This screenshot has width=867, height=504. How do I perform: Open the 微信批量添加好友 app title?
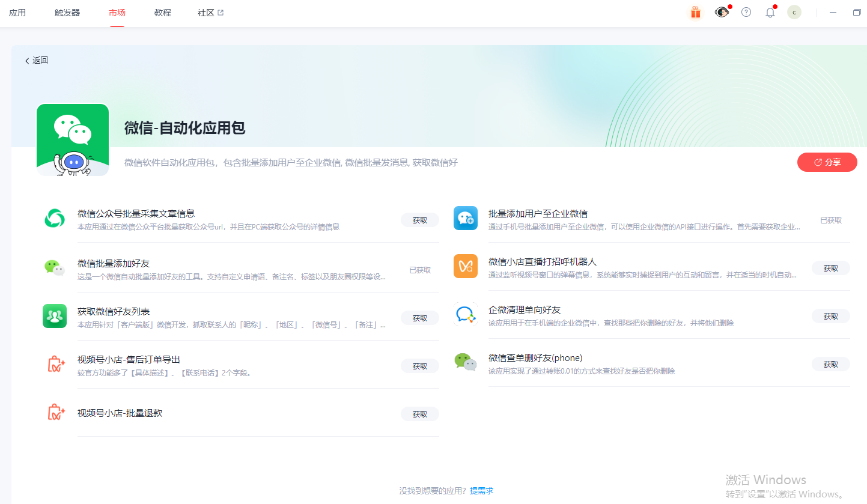[114, 263]
